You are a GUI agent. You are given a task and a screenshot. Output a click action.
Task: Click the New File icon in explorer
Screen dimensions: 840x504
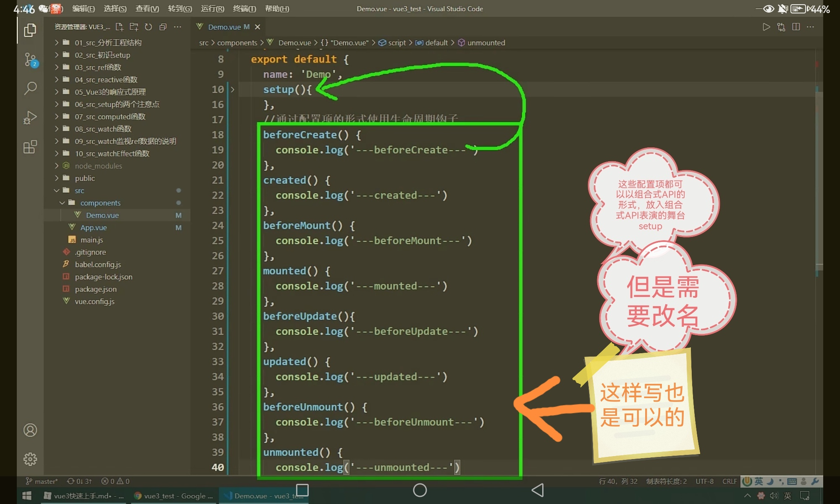[119, 27]
